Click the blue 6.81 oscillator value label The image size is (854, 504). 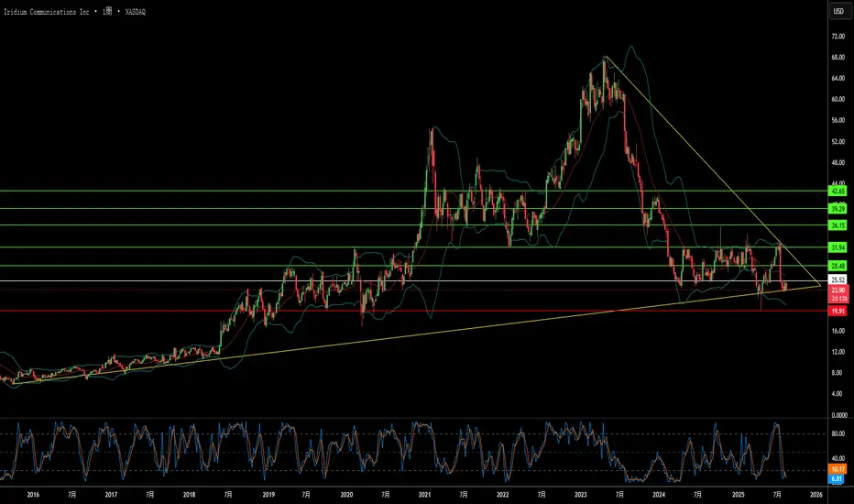pos(838,479)
